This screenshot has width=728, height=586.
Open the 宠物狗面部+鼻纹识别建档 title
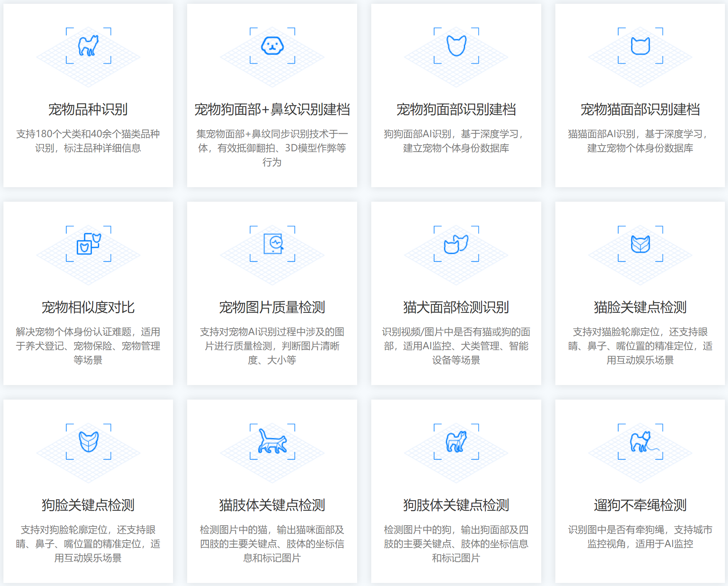[x=272, y=110]
